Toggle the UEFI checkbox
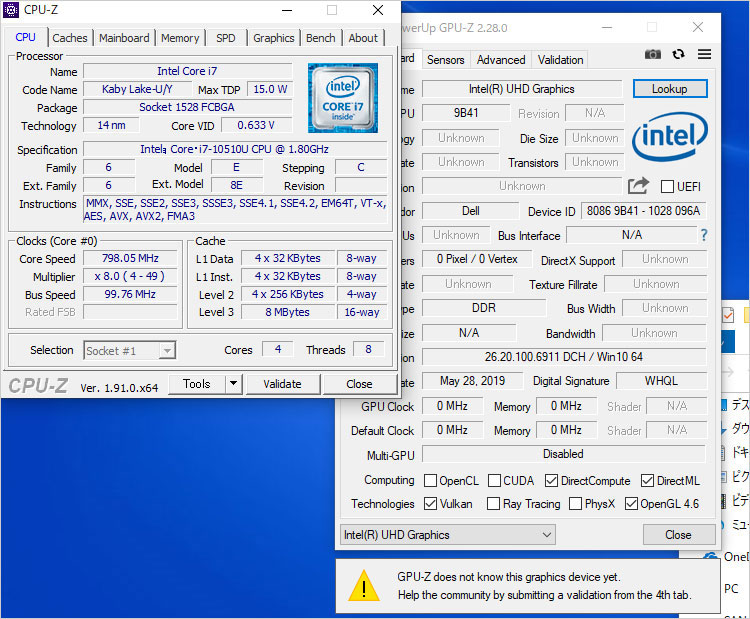The width and height of the screenshot is (750, 619). [x=668, y=187]
